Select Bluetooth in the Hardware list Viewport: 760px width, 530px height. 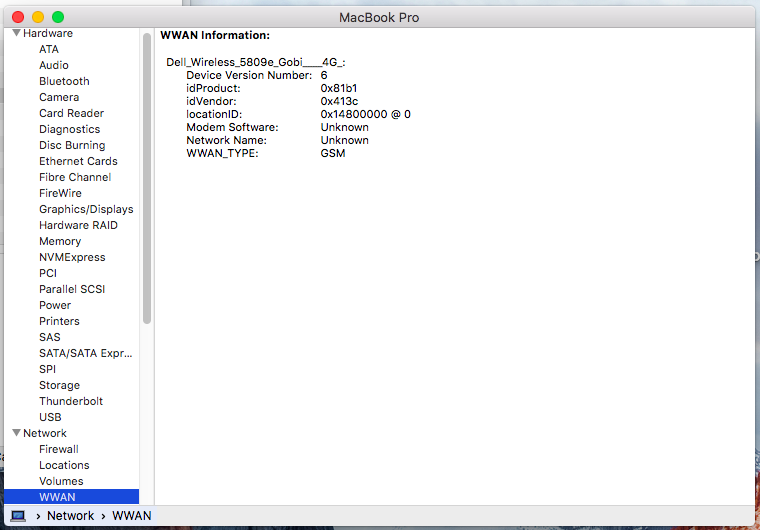pos(64,81)
